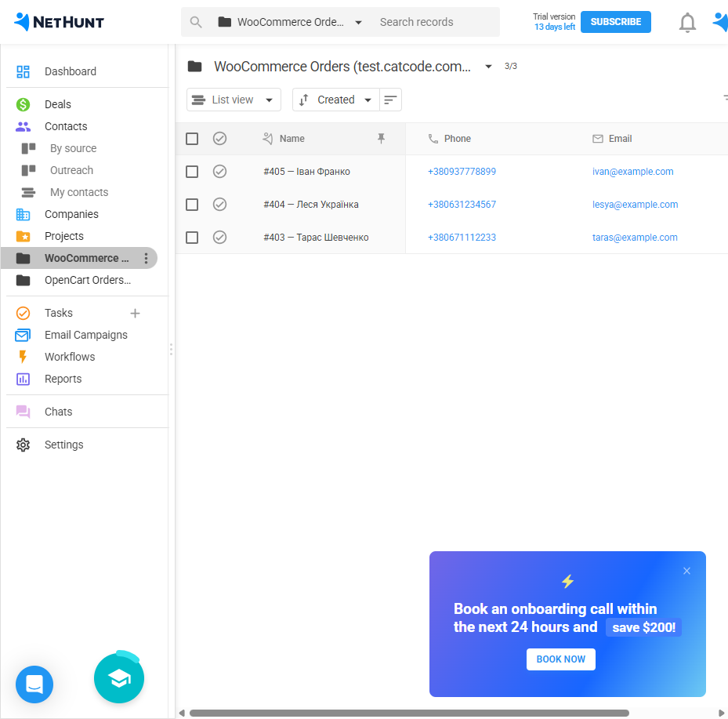Open the List view dropdown
The height and width of the screenshot is (719, 728).
coord(234,100)
